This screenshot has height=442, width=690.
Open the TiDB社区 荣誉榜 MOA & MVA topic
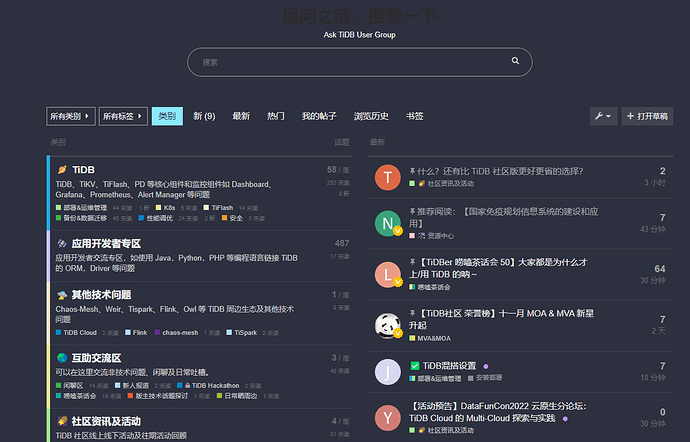(502, 319)
